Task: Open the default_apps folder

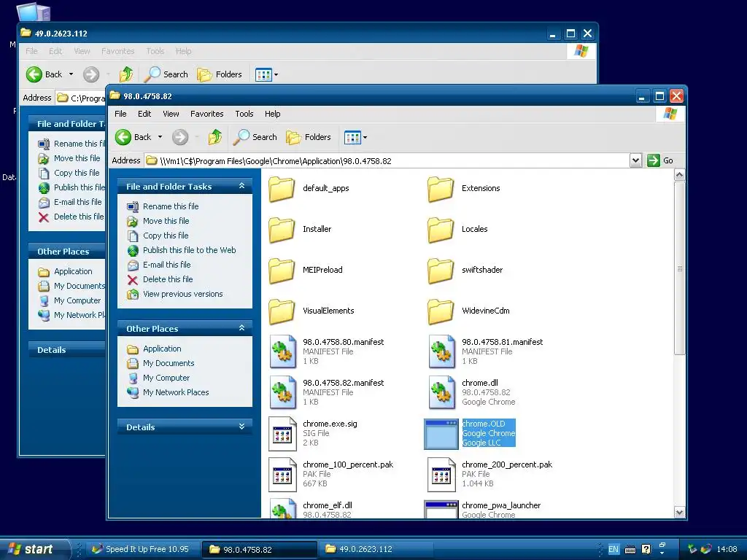Action: [x=282, y=189]
